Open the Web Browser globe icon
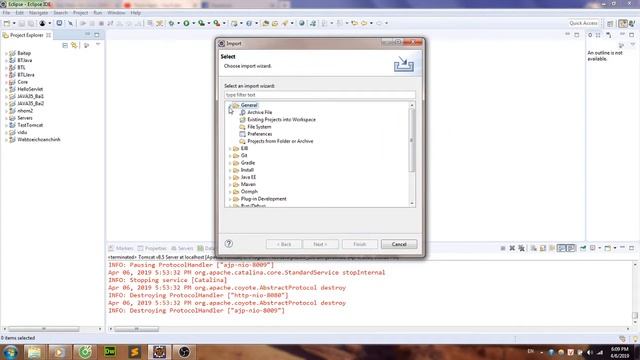 point(302,23)
